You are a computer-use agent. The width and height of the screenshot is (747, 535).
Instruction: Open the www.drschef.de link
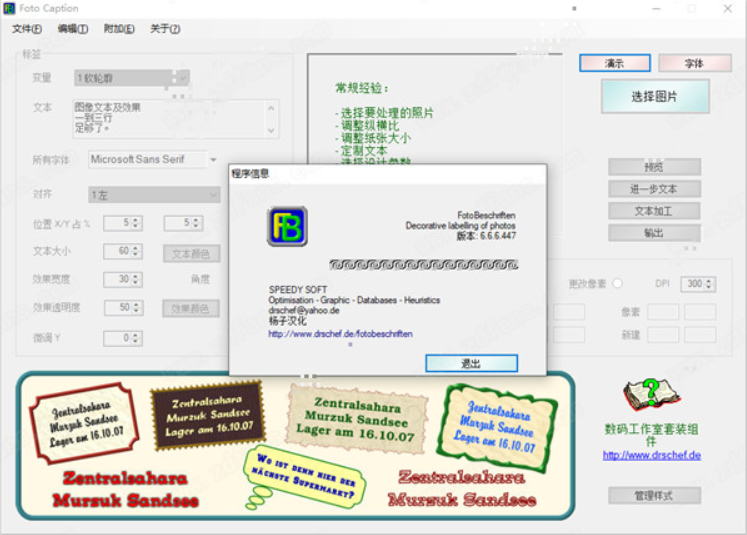click(x=651, y=455)
